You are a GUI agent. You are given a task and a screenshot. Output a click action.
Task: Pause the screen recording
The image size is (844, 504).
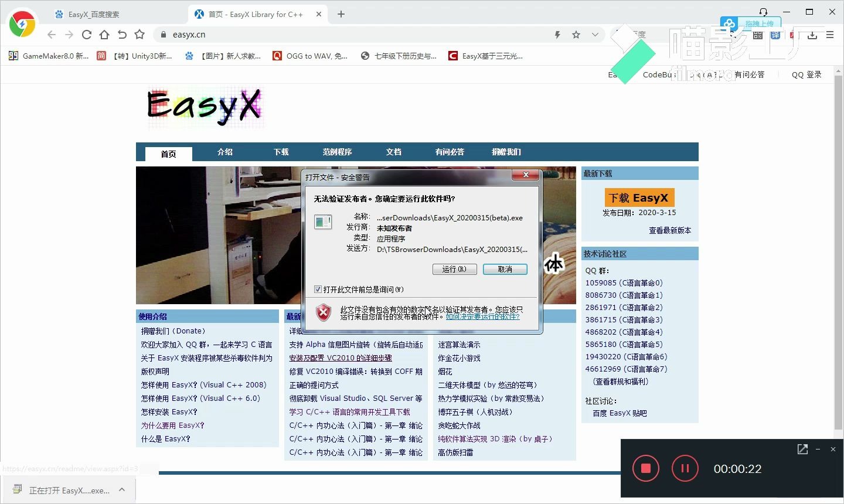685,468
